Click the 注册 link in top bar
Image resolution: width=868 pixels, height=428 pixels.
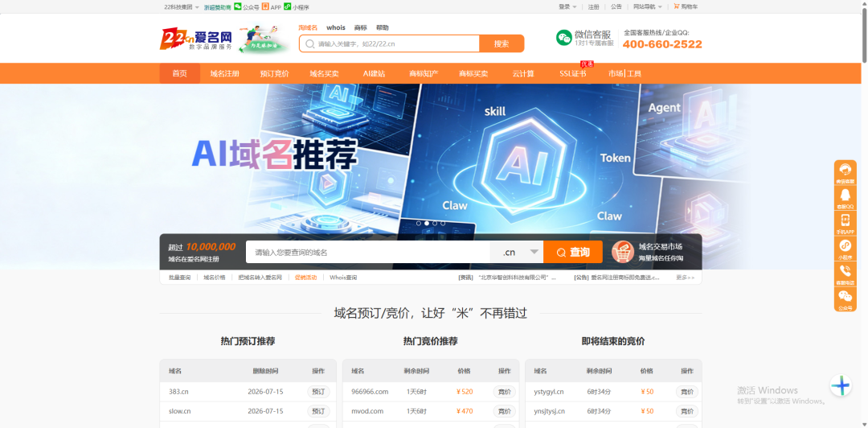593,7
